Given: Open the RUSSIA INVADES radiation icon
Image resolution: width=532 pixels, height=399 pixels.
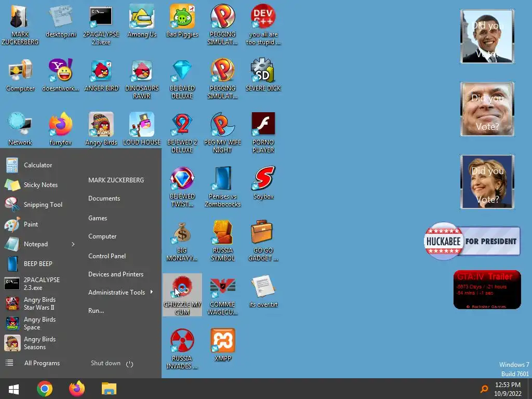Looking at the screenshot, I should [x=182, y=349].
